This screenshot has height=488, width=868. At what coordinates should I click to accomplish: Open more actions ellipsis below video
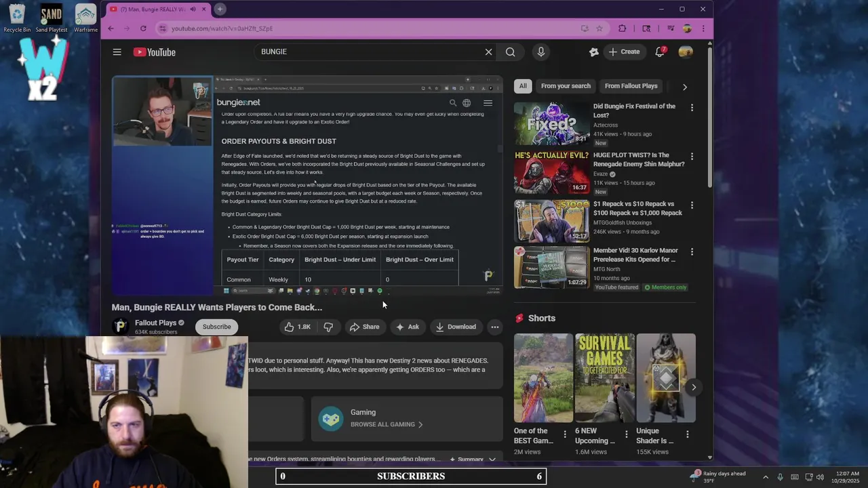coord(495,327)
